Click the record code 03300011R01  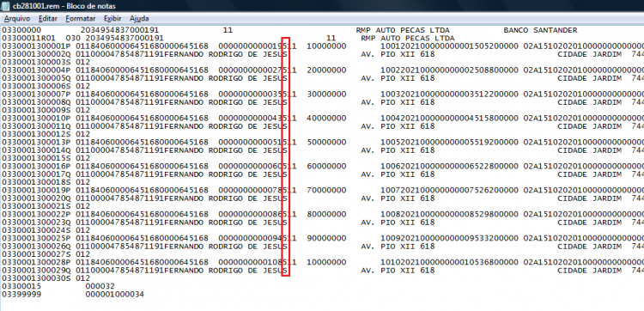pos(28,38)
